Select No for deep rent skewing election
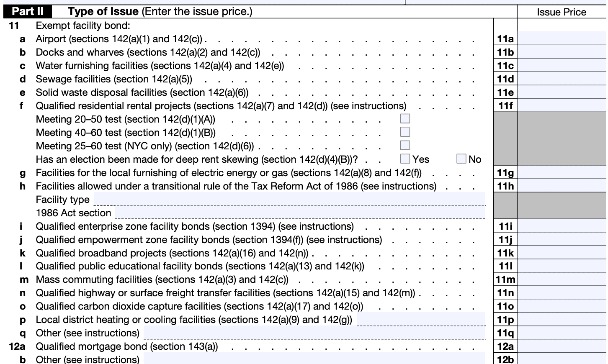Viewport: 608px width, 364px height. 461,159
